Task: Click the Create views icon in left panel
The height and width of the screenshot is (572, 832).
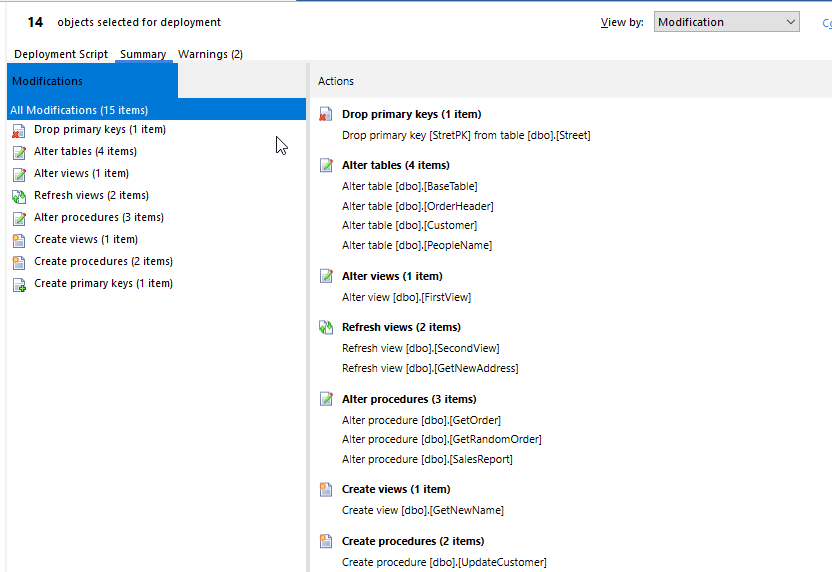Action: click(x=18, y=240)
